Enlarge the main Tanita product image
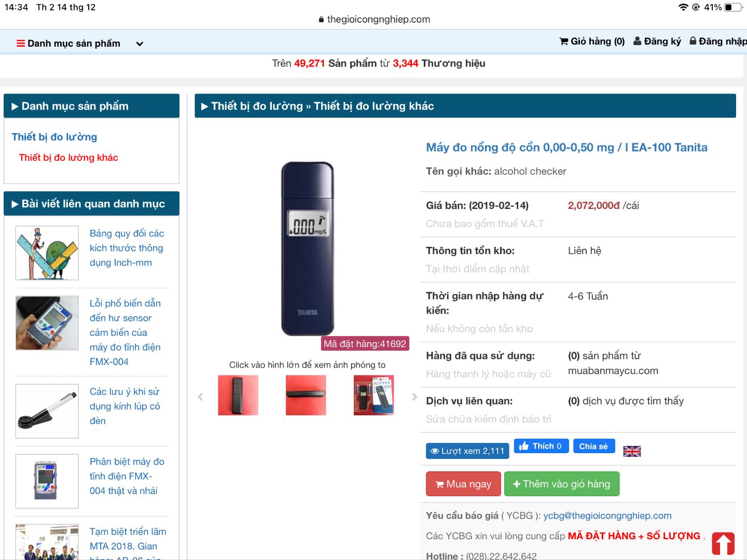This screenshot has height=560, width=747. click(308, 249)
